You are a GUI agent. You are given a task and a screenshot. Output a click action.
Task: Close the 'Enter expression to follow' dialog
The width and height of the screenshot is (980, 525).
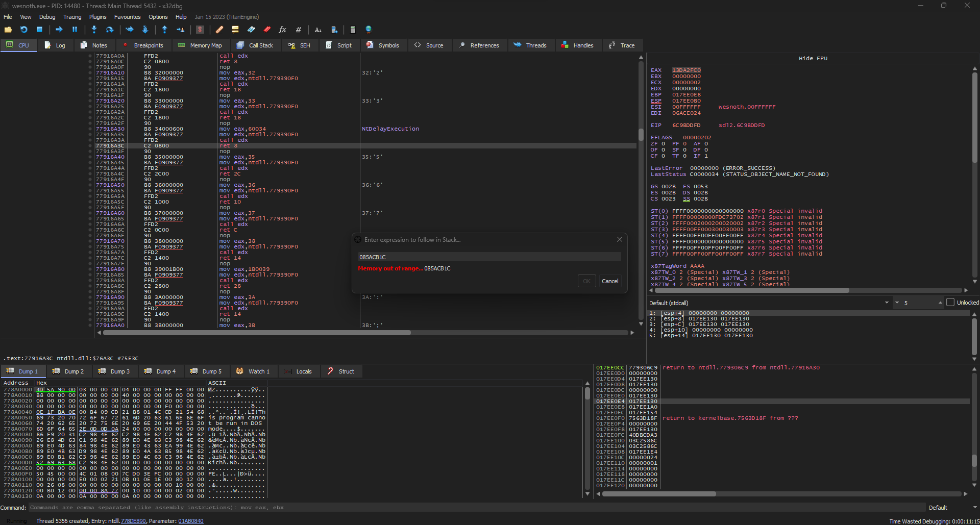point(619,239)
